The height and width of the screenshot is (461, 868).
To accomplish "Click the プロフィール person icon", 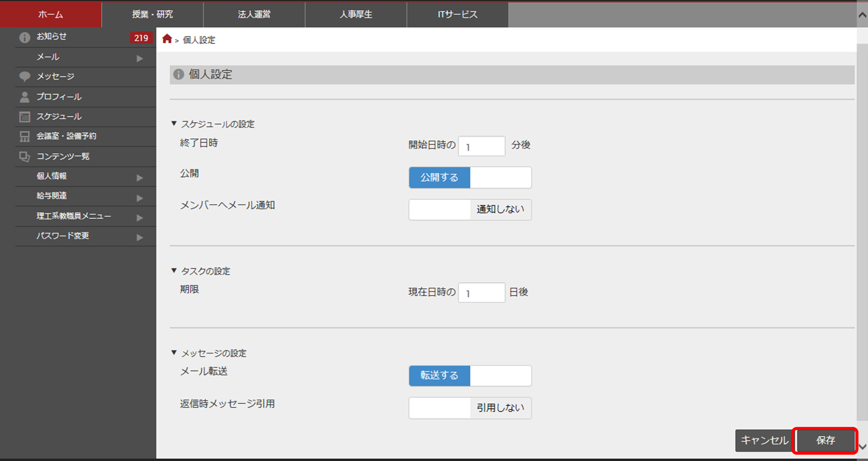I will [x=25, y=97].
